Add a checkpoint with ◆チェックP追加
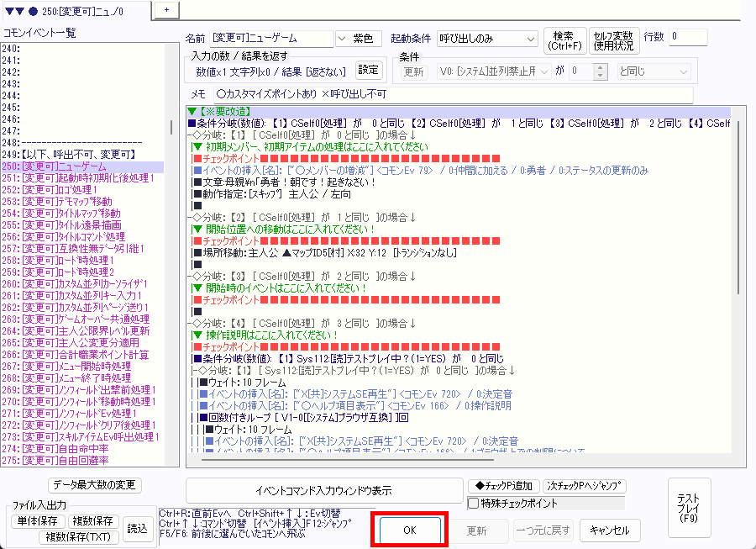This screenshot has height=549, width=756. tap(503, 486)
